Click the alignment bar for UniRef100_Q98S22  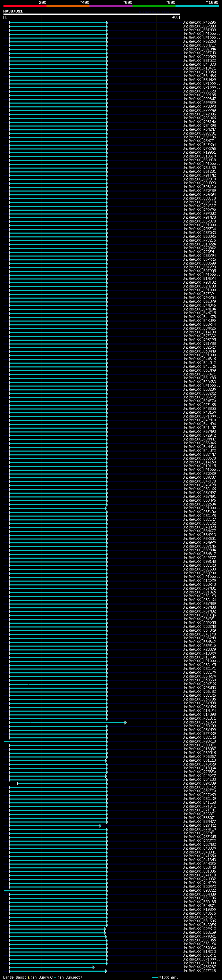coord(56,890)
